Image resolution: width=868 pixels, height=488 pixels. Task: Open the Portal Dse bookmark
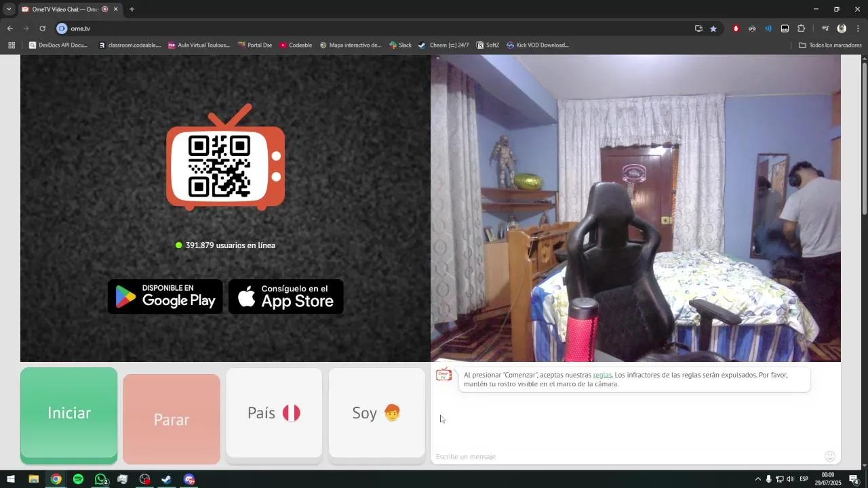[255, 45]
